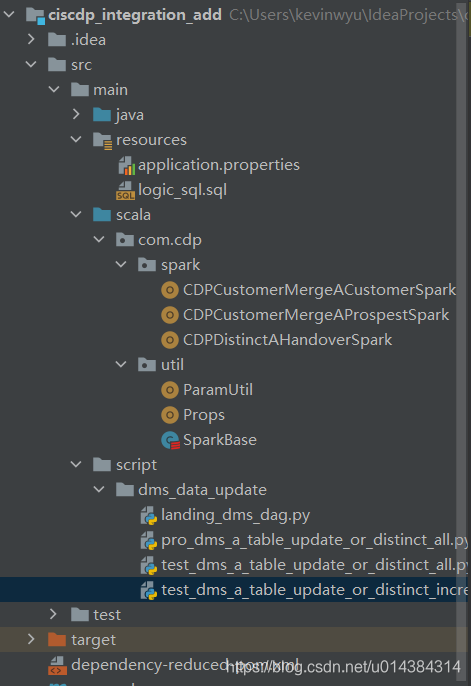Click Python icon of test_dms_a_table_update_or_distinct_all.py
The image size is (471, 686).
pyautogui.click(x=149, y=566)
